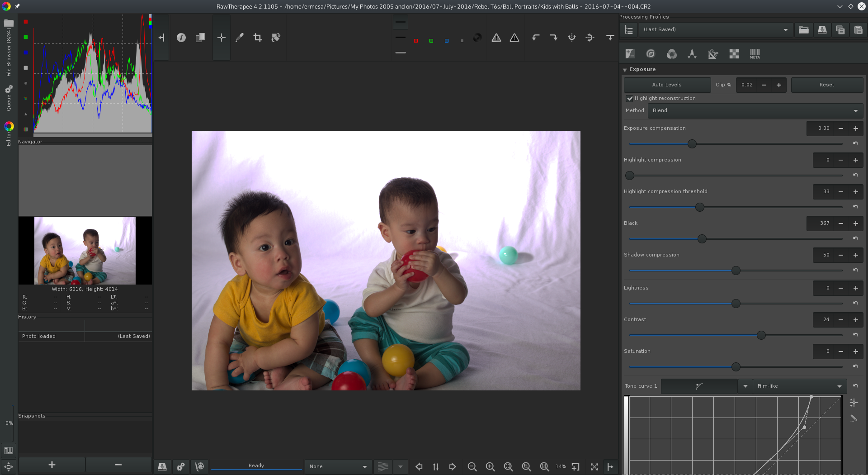Screen dimensions: 868x475
Task: Open the Color tab
Action: tap(672, 54)
